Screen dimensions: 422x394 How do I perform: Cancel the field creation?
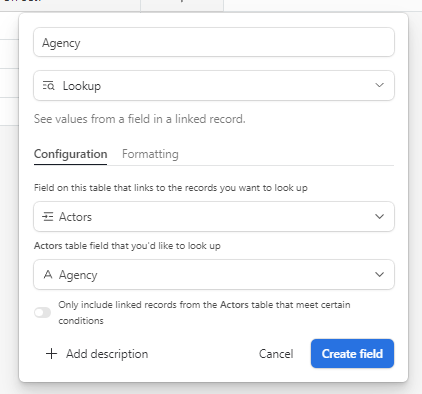pos(276,354)
